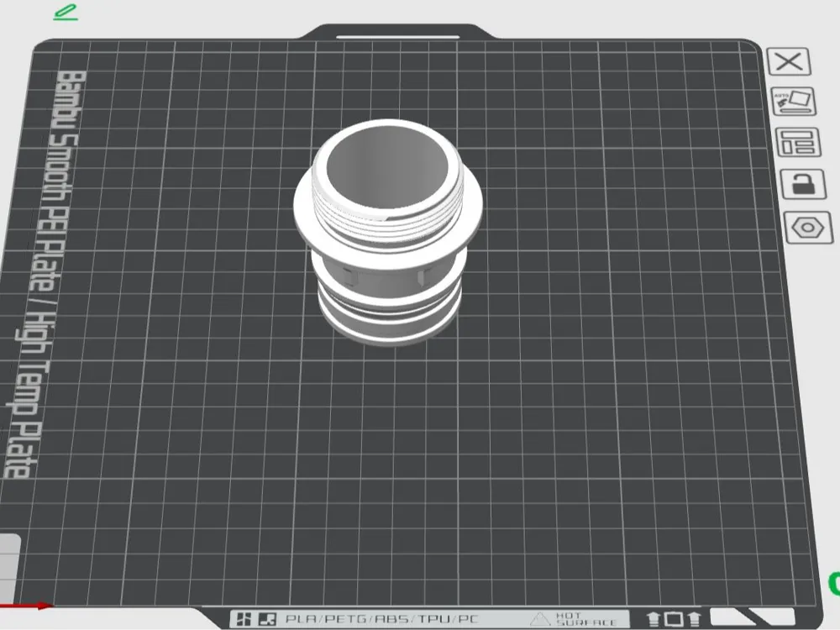Remove the plate with the X icon

tap(789, 61)
